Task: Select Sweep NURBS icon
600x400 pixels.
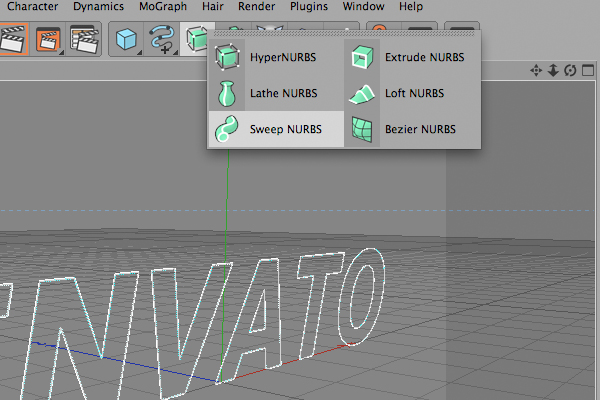Action: click(227, 129)
